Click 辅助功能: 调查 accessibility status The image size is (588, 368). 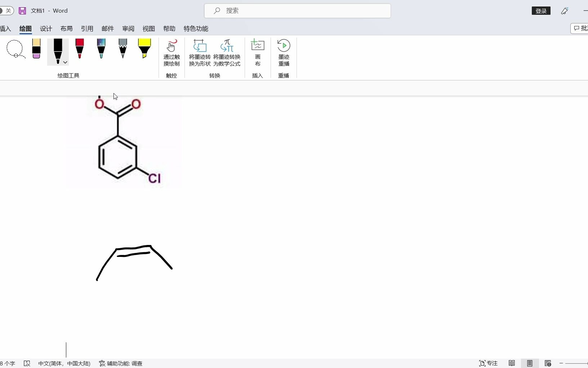(121, 363)
